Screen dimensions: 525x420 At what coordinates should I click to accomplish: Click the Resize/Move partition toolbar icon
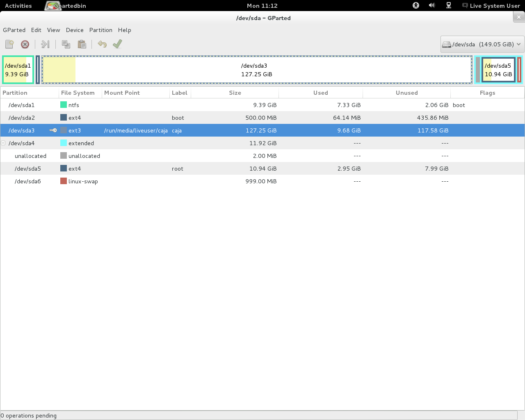[x=46, y=44]
